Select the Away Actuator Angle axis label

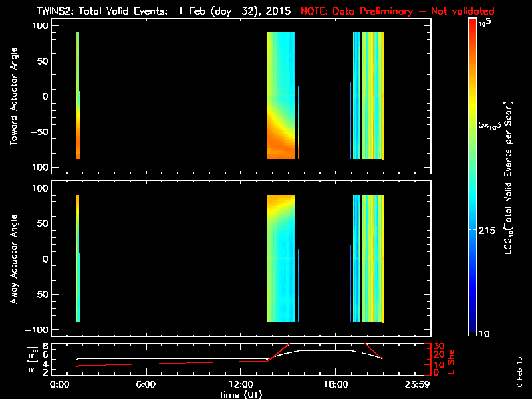pyautogui.click(x=14, y=259)
